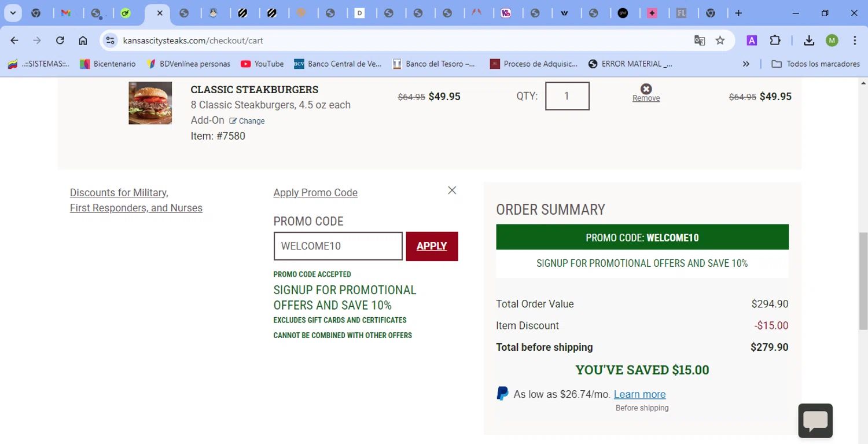The image size is (868, 444).
Task: Click the address bar URL
Action: tap(193, 41)
